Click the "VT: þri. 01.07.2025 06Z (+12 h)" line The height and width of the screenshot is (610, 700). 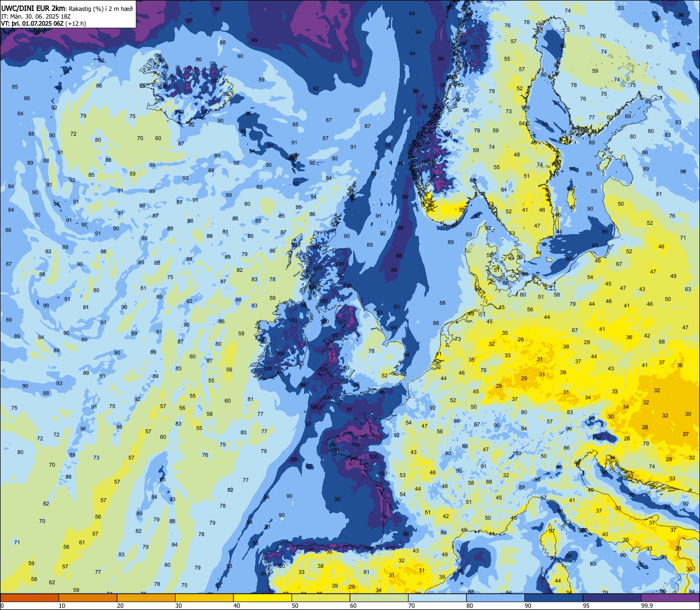(44, 24)
